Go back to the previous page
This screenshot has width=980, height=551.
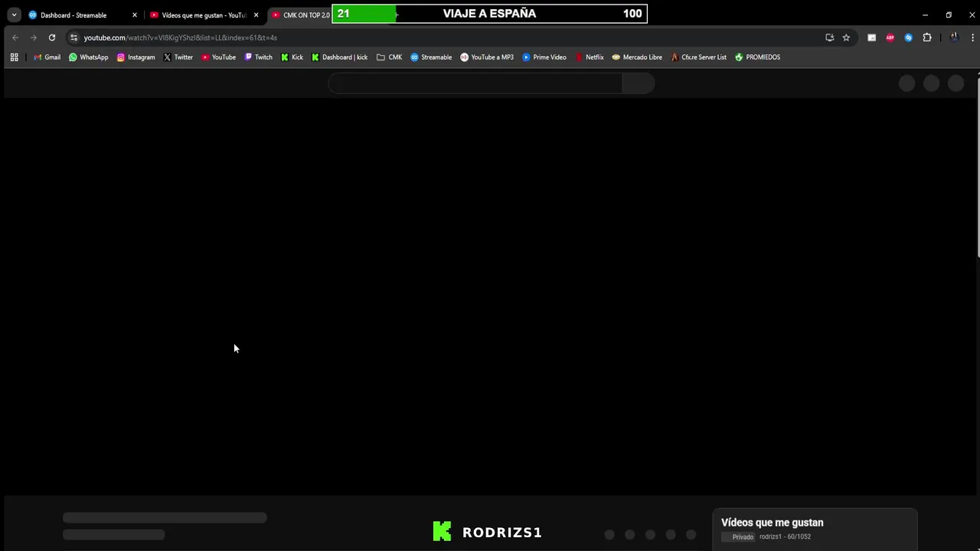tap(15, 37)
